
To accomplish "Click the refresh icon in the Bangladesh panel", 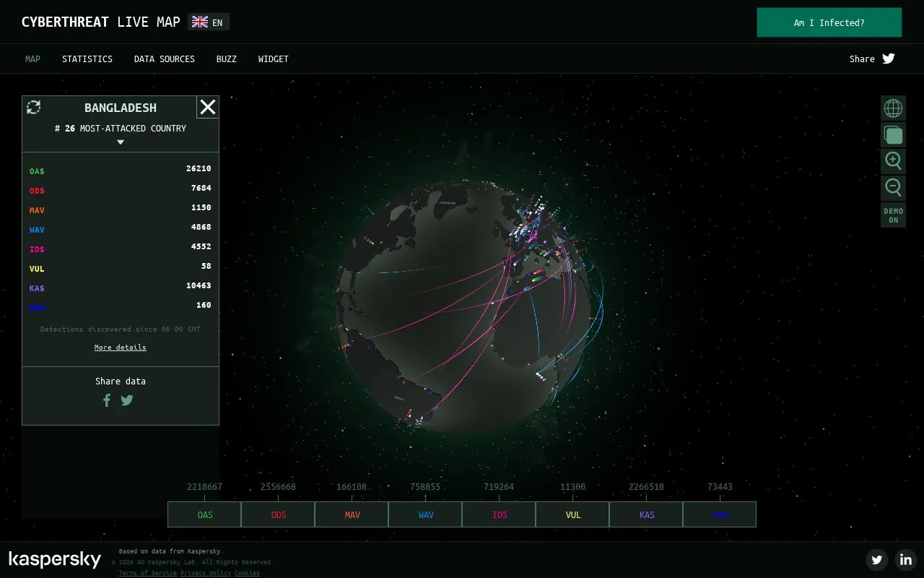I will pos(33,108).
